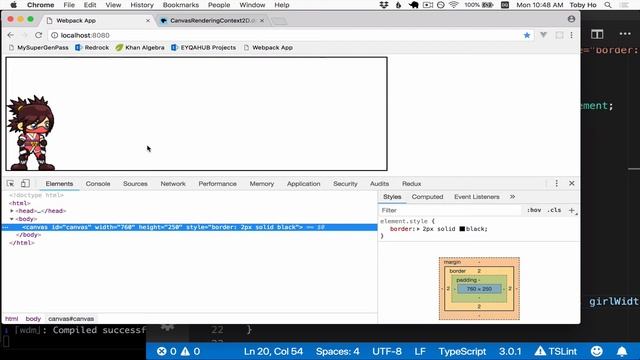Open DevTools customize three-dot menu
Screen dimensions: 640x360
click(x=556, y=183)
